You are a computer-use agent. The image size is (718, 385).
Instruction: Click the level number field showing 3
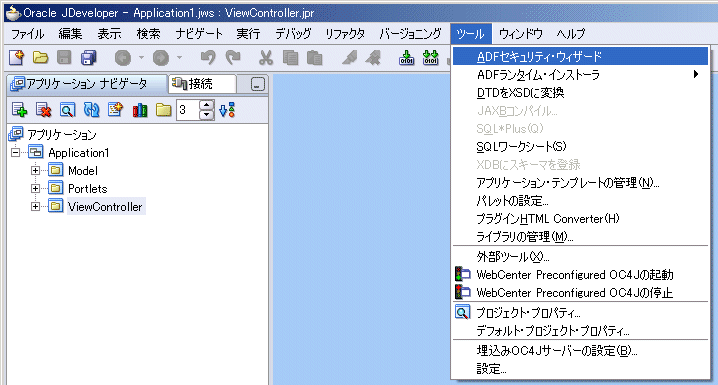point(188,110)
